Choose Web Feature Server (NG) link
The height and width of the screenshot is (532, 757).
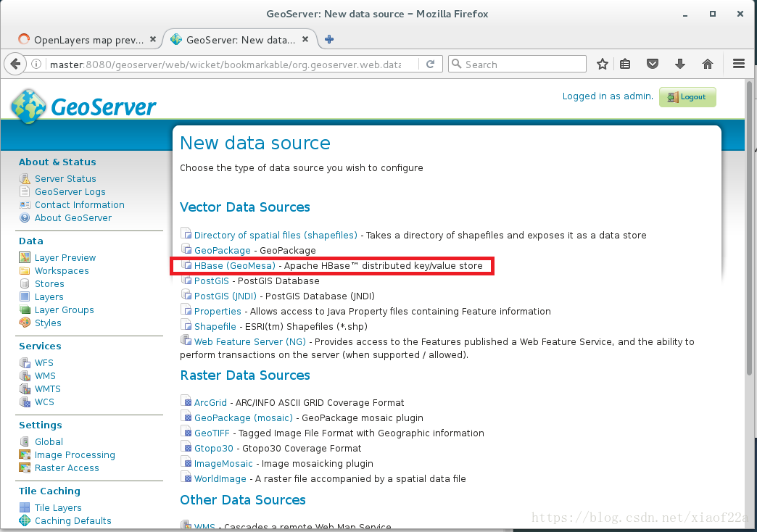[x=250, y=342]
